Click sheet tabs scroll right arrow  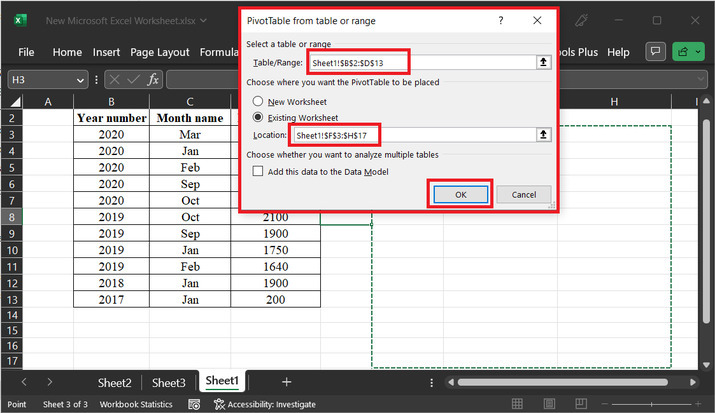pos(50,382)
